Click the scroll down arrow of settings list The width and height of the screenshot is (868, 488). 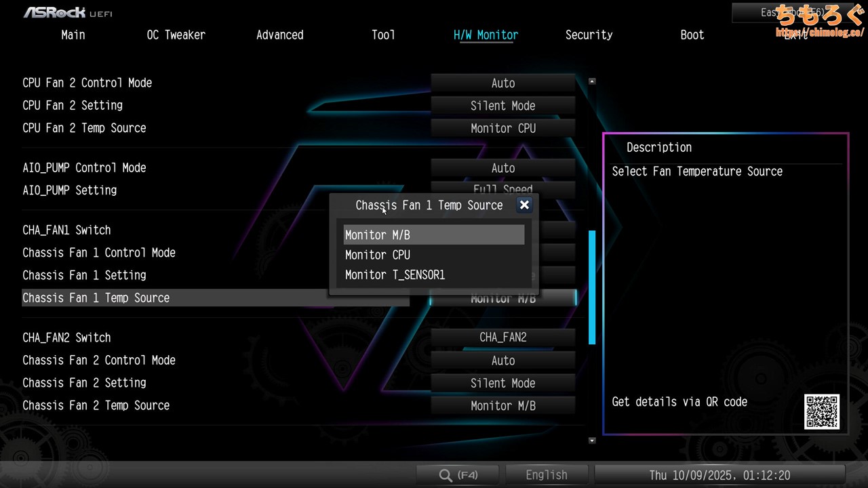tap(592, 441)
